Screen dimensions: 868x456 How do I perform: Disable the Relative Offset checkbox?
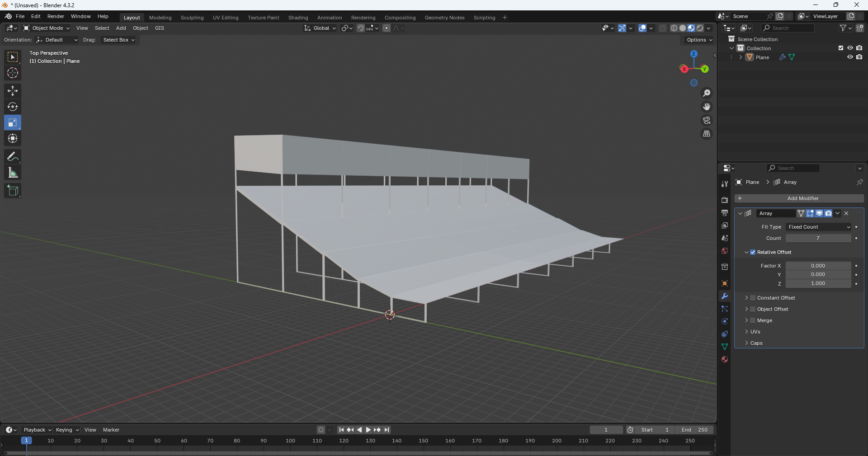[753, 252]
